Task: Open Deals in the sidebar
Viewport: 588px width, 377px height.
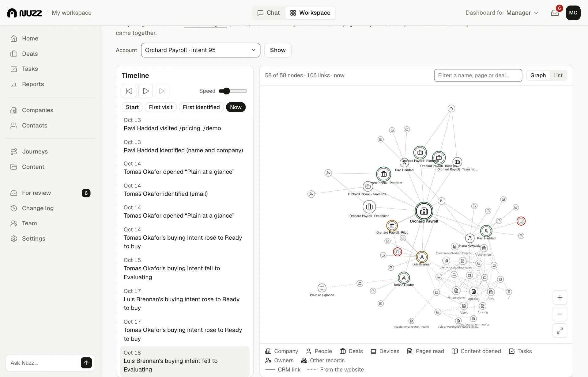Action: (51, 54)
